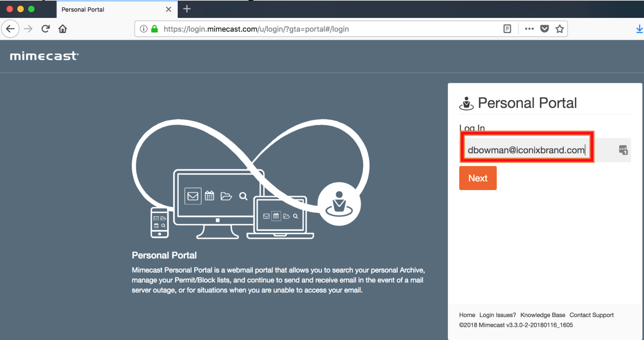Screen dimensions: 644x340
Task: Click the email address input field
Action: 526,150
